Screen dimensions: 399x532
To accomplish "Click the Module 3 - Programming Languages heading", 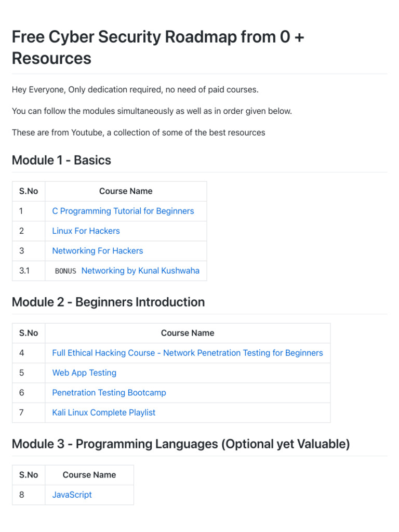I will [180, 444].
